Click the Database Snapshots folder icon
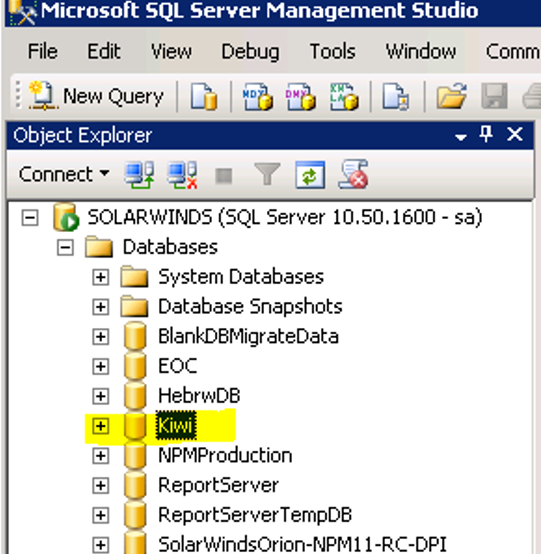Screen dimensions: 543x554 [134, 306]
